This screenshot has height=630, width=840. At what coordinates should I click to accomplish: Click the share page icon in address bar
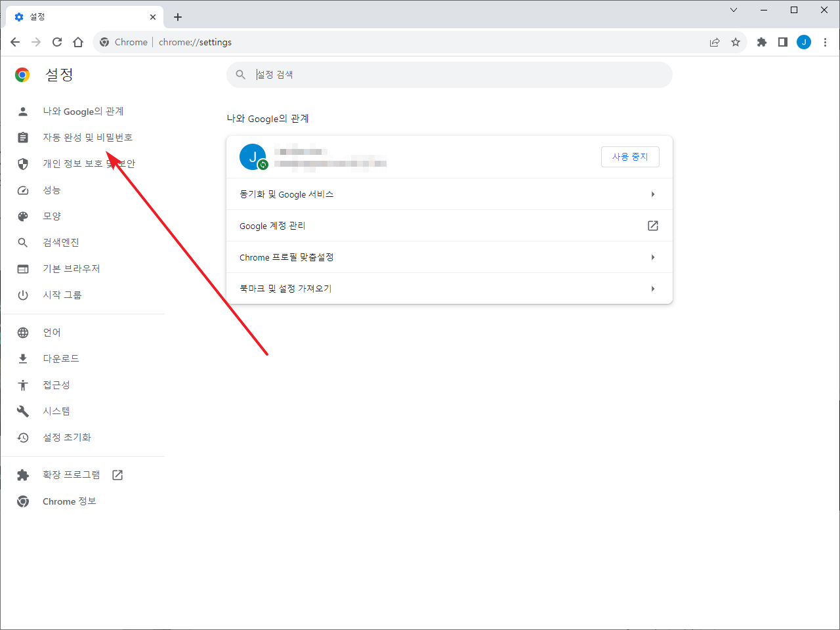(715, 42)
